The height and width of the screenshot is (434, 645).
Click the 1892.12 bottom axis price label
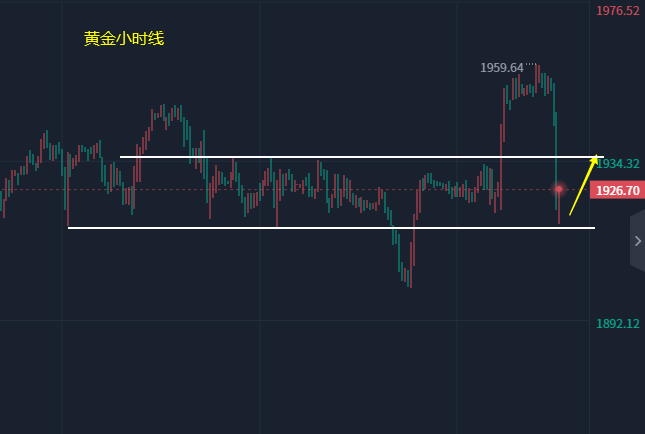[617, 324]
